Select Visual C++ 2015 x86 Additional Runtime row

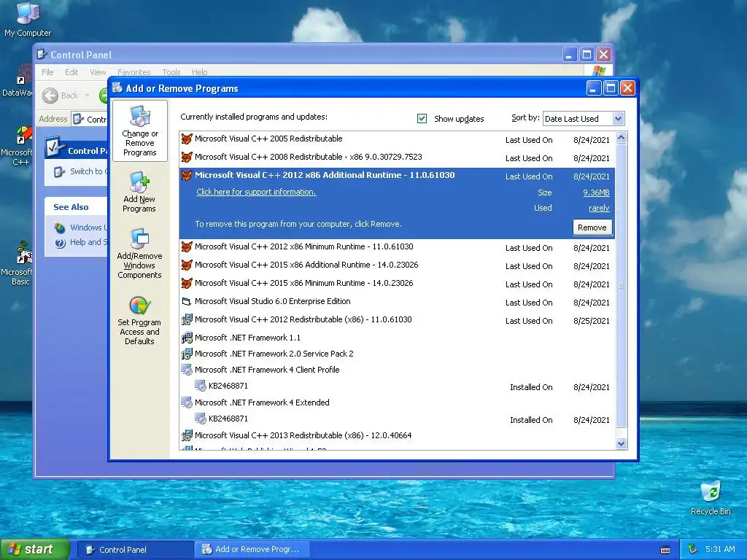[x=398, y=265]
